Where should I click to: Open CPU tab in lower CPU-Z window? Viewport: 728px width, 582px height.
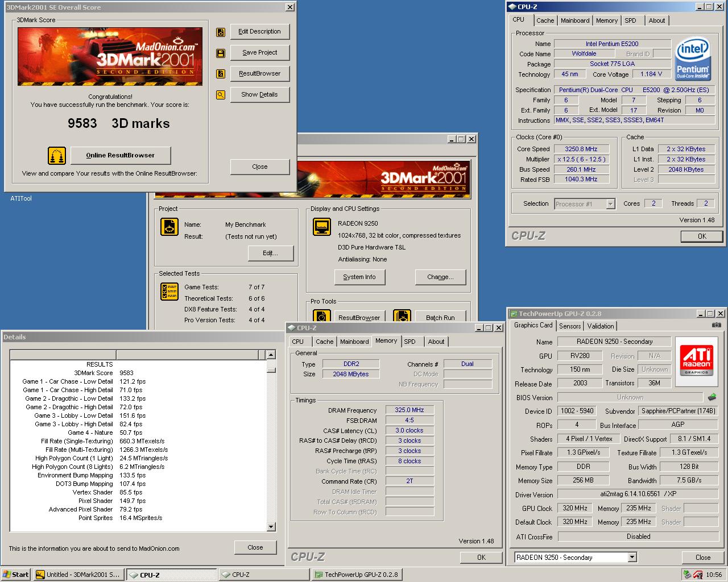[298, 342]
